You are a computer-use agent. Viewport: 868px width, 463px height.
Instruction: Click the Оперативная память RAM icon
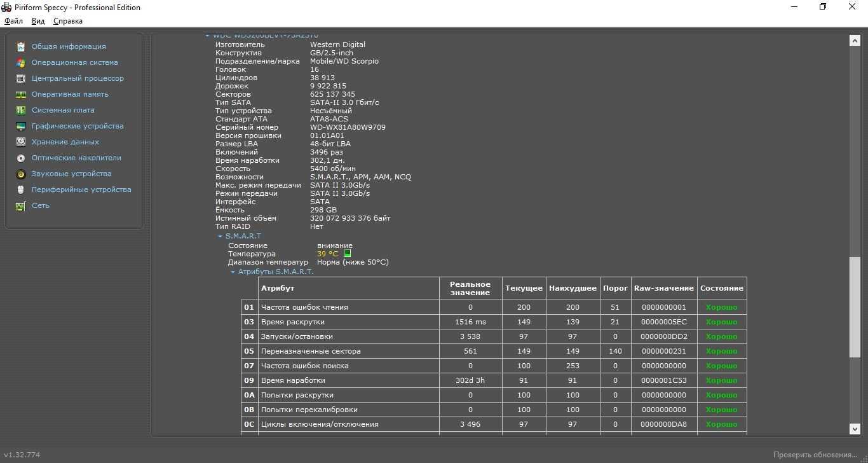coord(21,94)
